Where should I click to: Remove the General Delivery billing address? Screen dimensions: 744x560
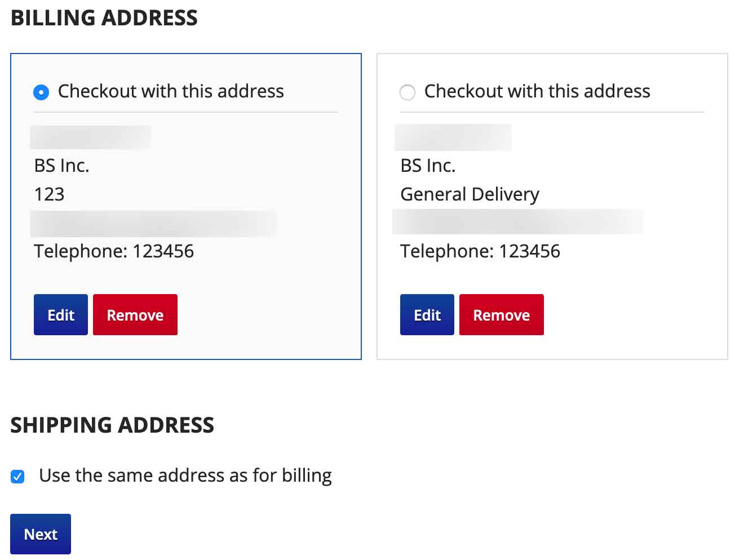point(502,315)
